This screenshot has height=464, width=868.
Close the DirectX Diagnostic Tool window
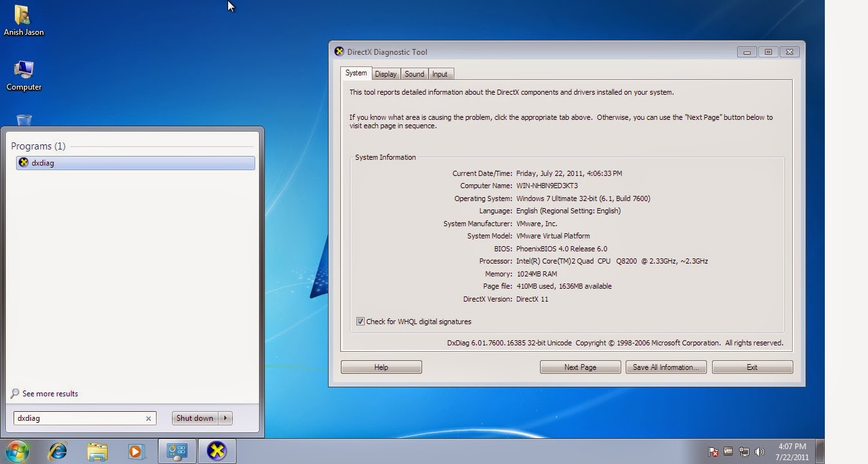(x=789, y=52)
